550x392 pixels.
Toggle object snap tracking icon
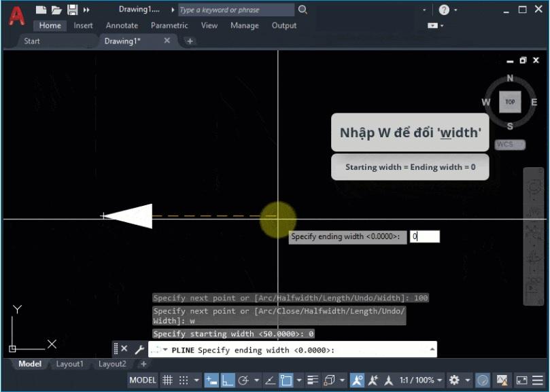(x=270, y=380)
